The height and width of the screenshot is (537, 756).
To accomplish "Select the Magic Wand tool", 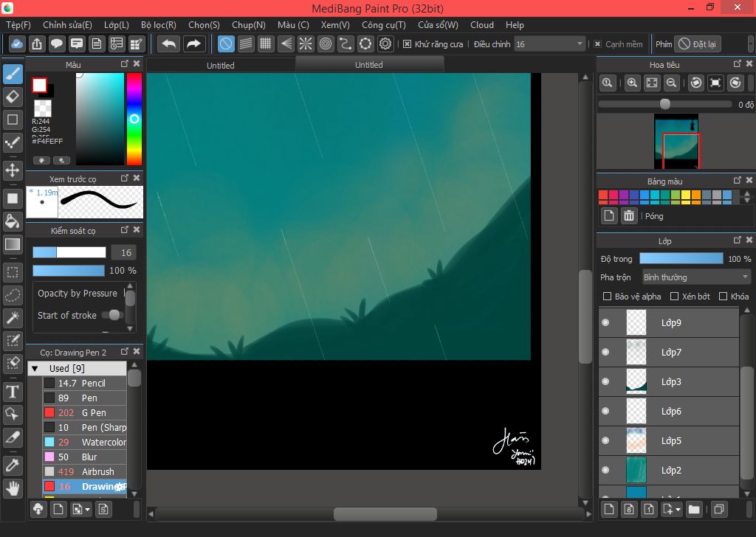I will [x=13, y=317].
